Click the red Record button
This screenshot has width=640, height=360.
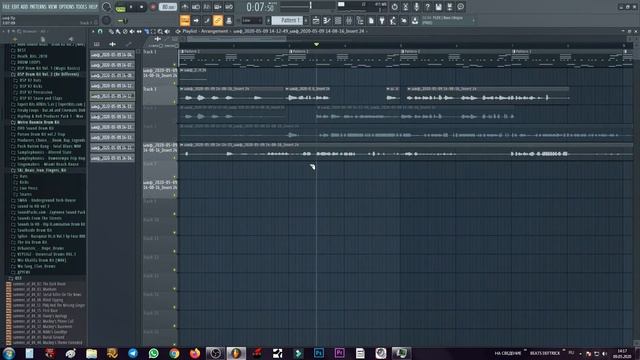tap(153, 7)
